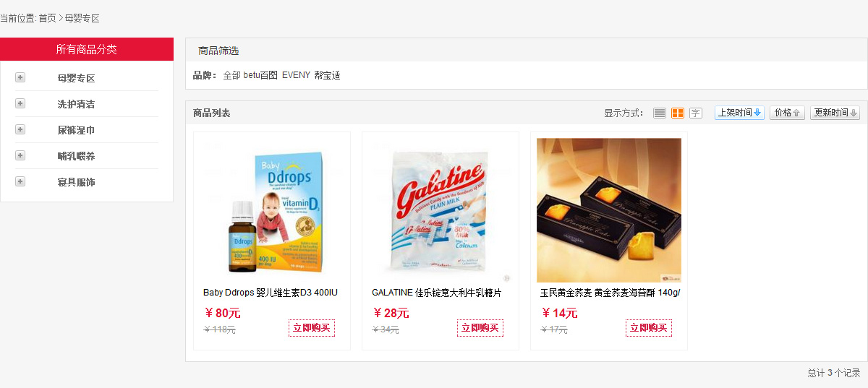This screenshot has height=388, width=868.
Task: Expand the 哺乳喂养 category plus icon
Action: tap(20, 155)
